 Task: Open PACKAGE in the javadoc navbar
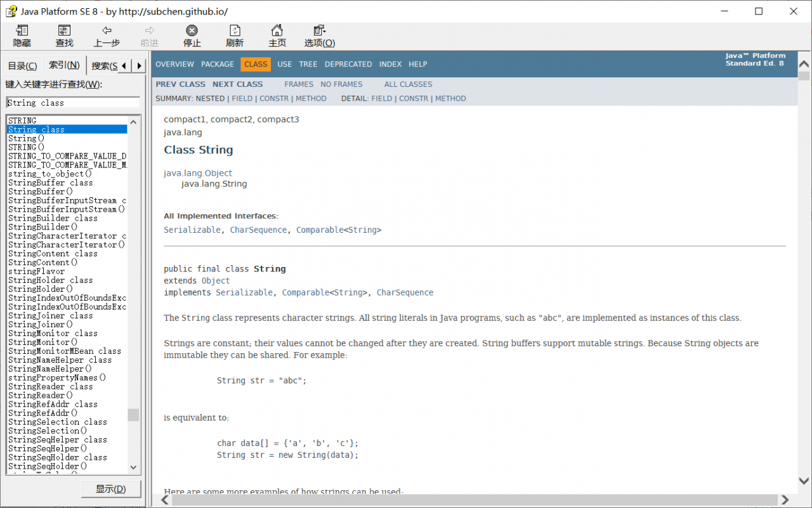tap(218, 64)
